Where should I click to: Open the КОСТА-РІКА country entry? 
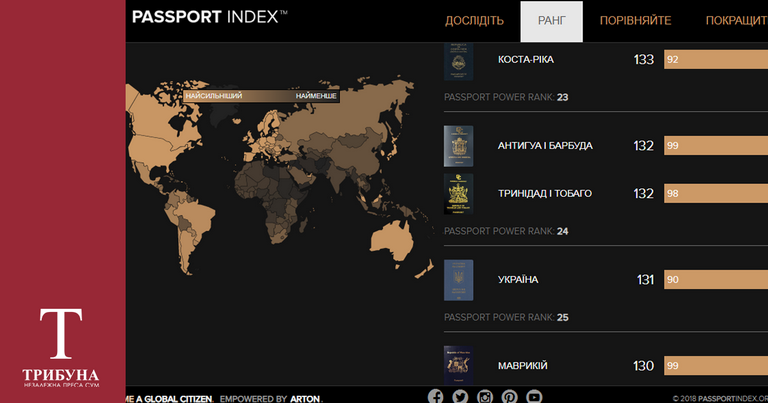[x=526, y=60]
